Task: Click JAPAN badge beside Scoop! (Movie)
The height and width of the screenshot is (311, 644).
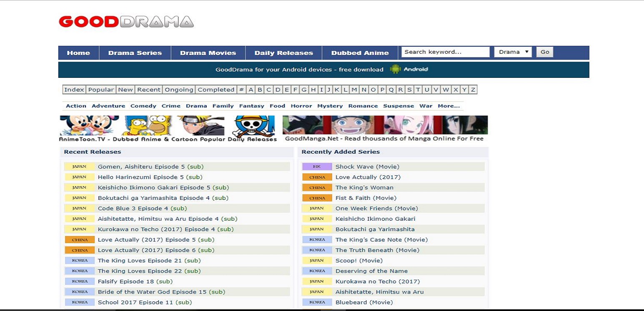Action: click(x=317, y=261)
